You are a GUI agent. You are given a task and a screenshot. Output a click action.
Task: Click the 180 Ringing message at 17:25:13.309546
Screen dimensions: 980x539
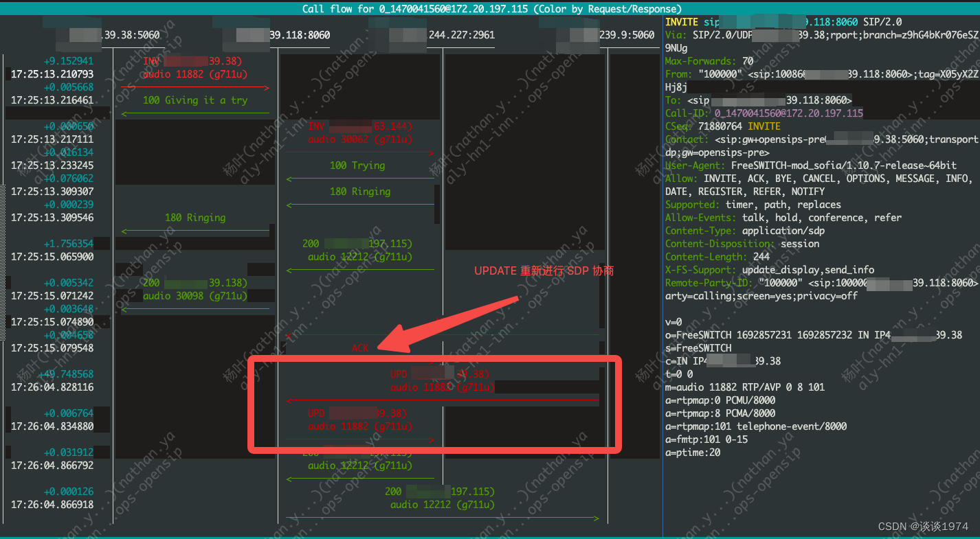coord(195,218)
